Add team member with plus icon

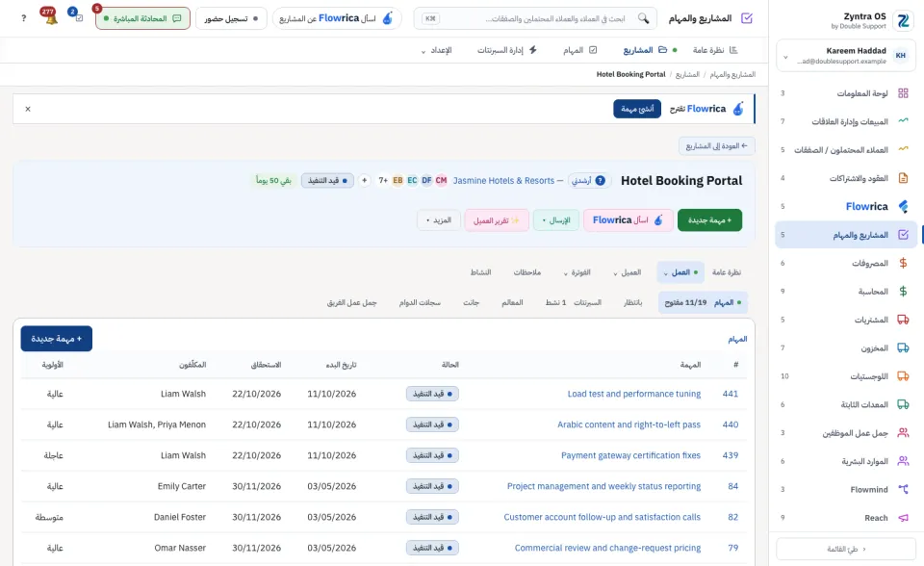(x=364, y=180)
